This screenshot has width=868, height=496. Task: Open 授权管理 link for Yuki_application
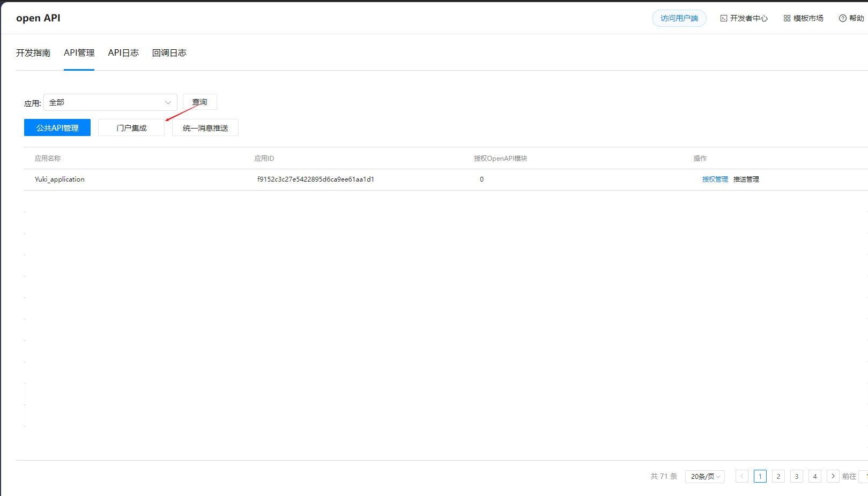(x=715, y=179)
